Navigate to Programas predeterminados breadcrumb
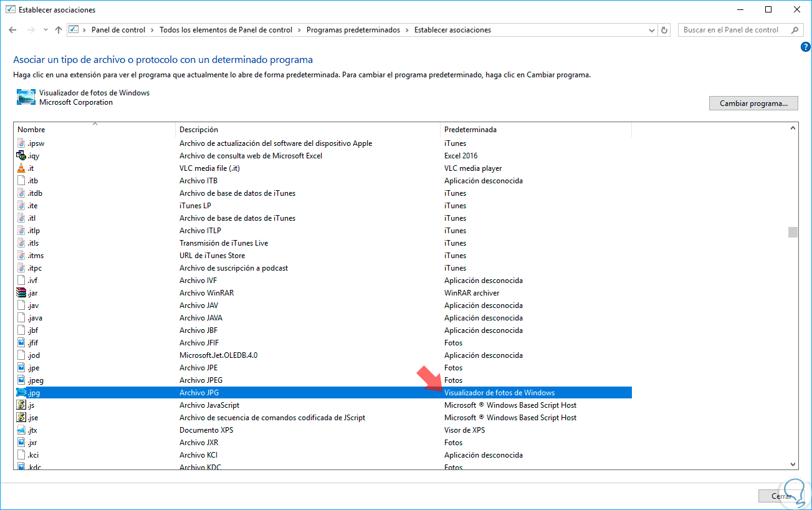The width and height of the screenshot is (812, 510). tap(353, 30)
